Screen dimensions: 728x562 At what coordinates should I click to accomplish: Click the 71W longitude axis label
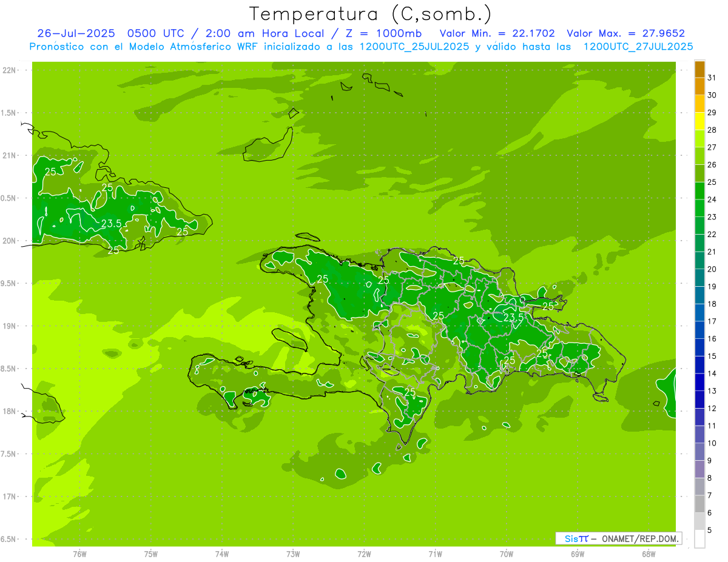(x=435, y=554)
